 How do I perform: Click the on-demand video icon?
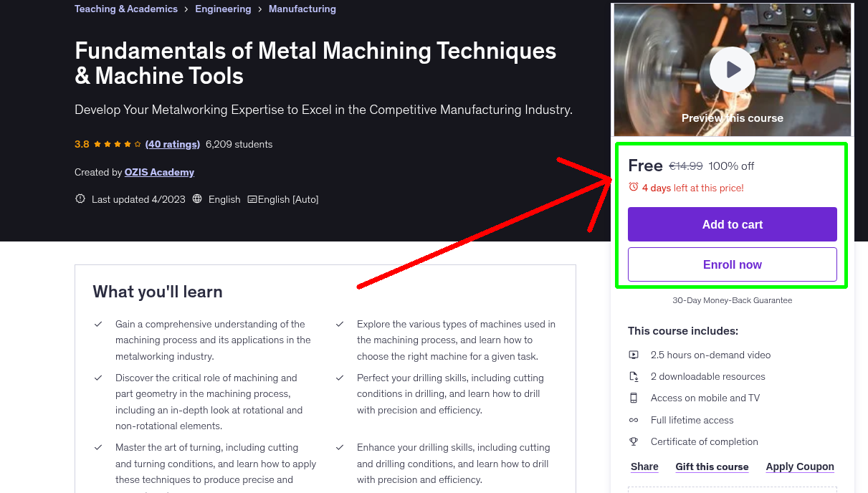pos(634,354)
